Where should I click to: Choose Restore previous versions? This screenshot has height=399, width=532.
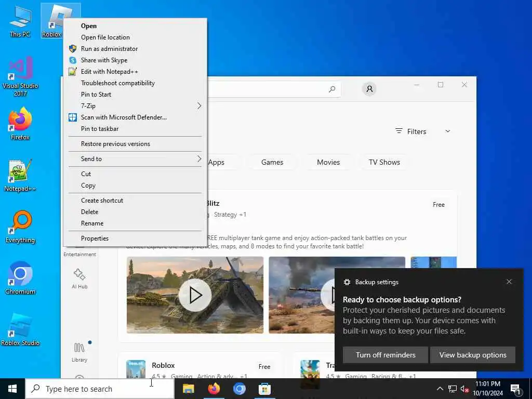click(135, 144)
